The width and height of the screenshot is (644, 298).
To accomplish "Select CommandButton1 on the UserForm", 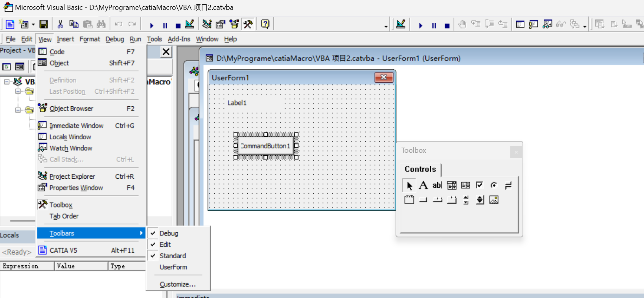I will [x=266, y=146].
